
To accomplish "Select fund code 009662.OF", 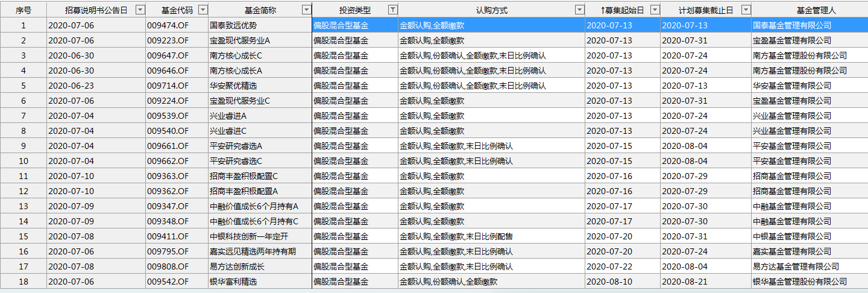I will click(x=168, y=161).
